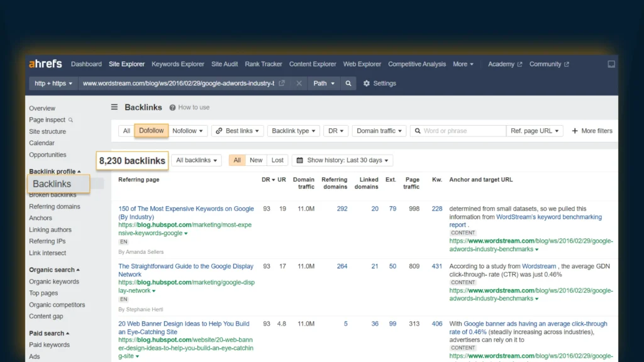Open Keywords Explorer
The height and width of the screenshot is (362, 644).
[178, 64]
